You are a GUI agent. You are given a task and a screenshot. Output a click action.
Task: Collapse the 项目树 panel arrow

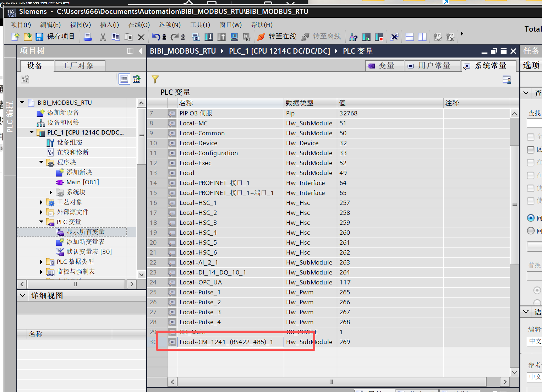pyautogui.click(x=141, y=51)
